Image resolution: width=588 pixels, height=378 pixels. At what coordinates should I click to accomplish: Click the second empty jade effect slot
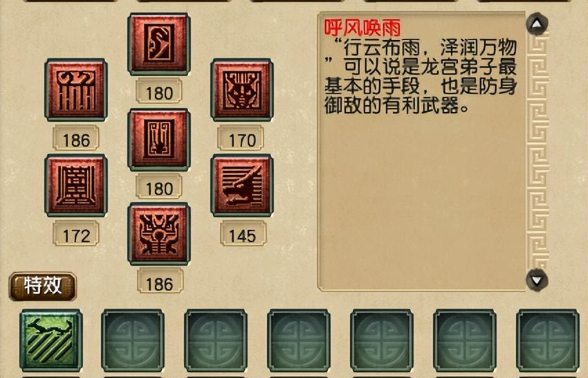pyautogui.click(x=133, y=340)
